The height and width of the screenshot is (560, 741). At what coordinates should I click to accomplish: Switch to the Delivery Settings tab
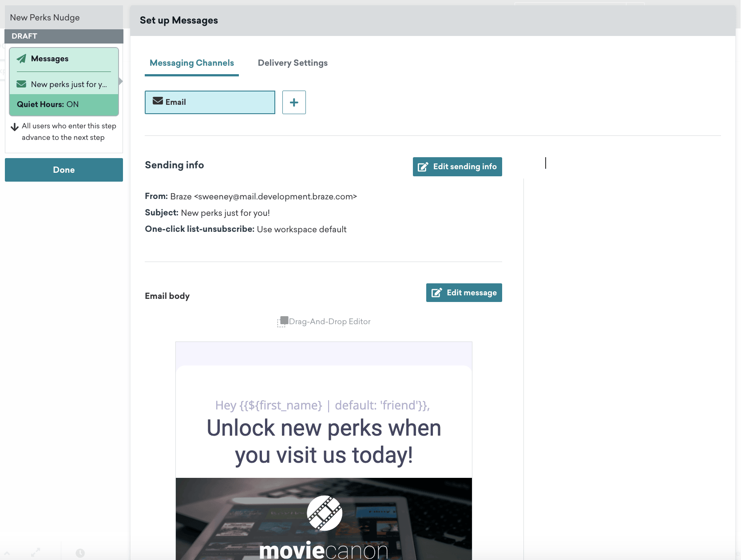pos(293,63)
